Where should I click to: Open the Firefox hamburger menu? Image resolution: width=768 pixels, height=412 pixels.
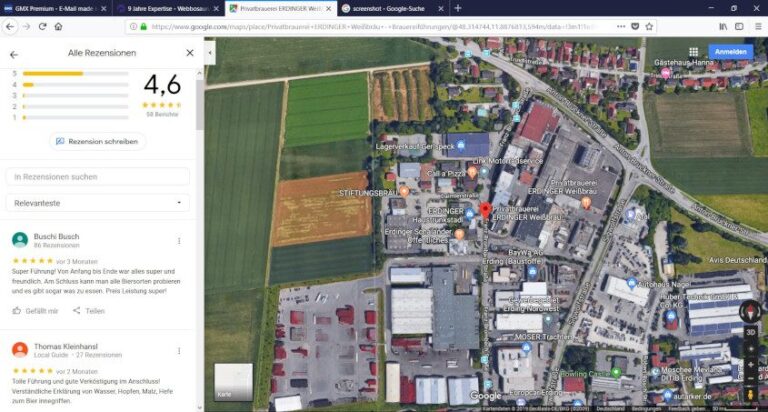[758, 27]
